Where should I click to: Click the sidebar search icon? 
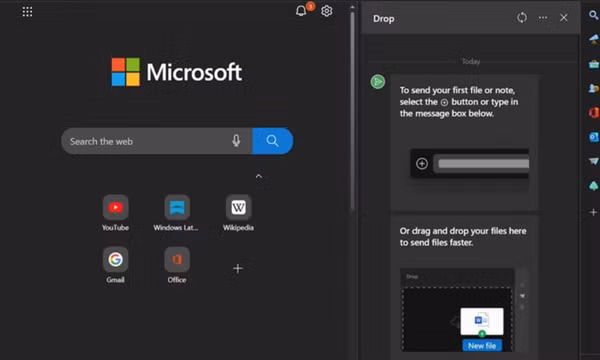pos(593,15)
